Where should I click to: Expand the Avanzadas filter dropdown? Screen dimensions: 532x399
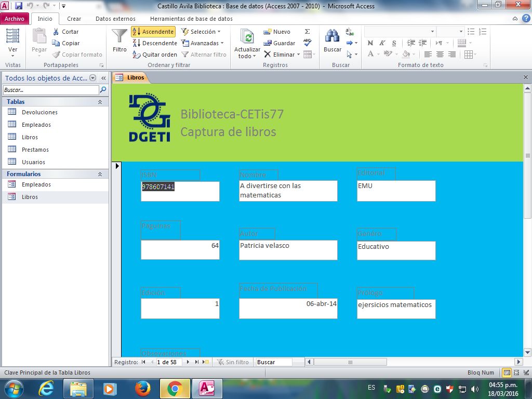tap(203, 43)
